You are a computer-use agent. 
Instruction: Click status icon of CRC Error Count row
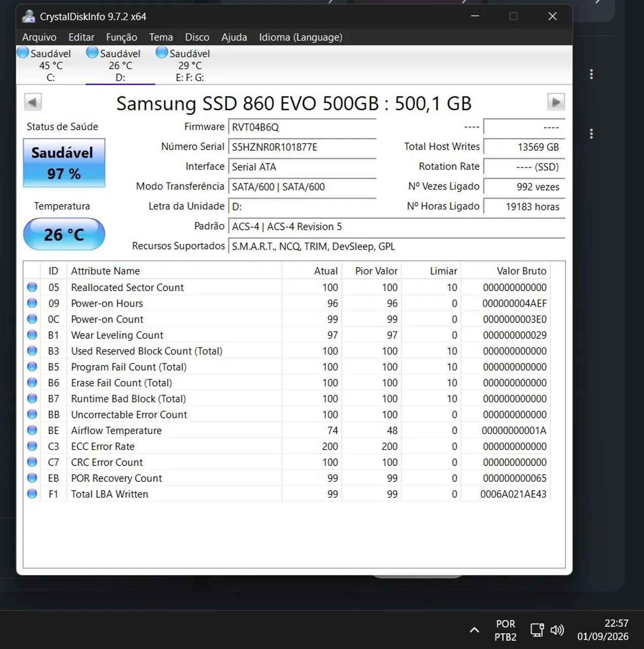[32, 462]
